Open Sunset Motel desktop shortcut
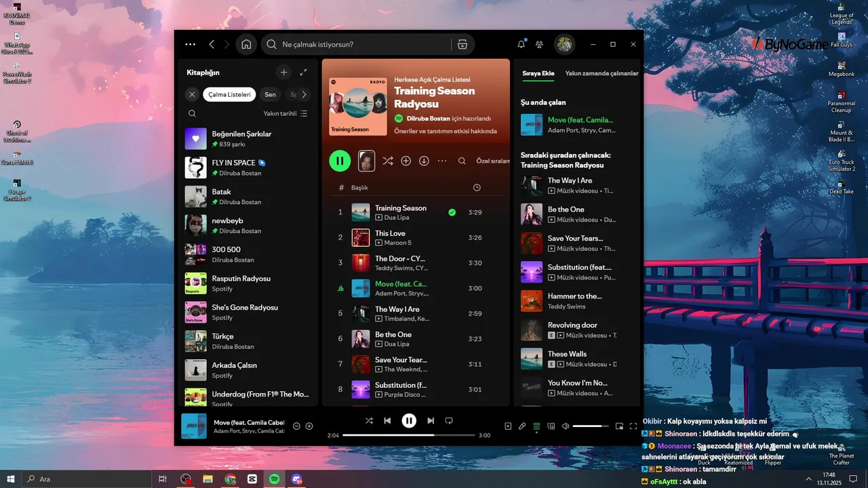The width and height of the screenshot is (868, 488). [17, 157]
